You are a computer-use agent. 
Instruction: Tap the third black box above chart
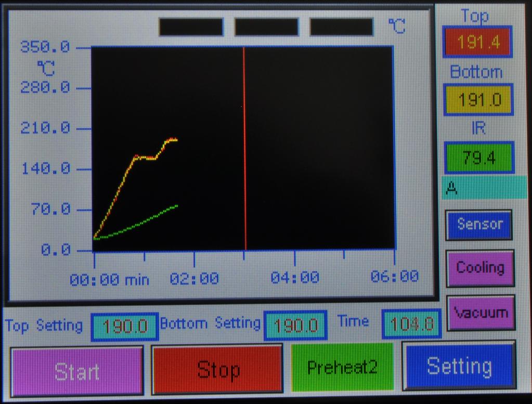341,27
